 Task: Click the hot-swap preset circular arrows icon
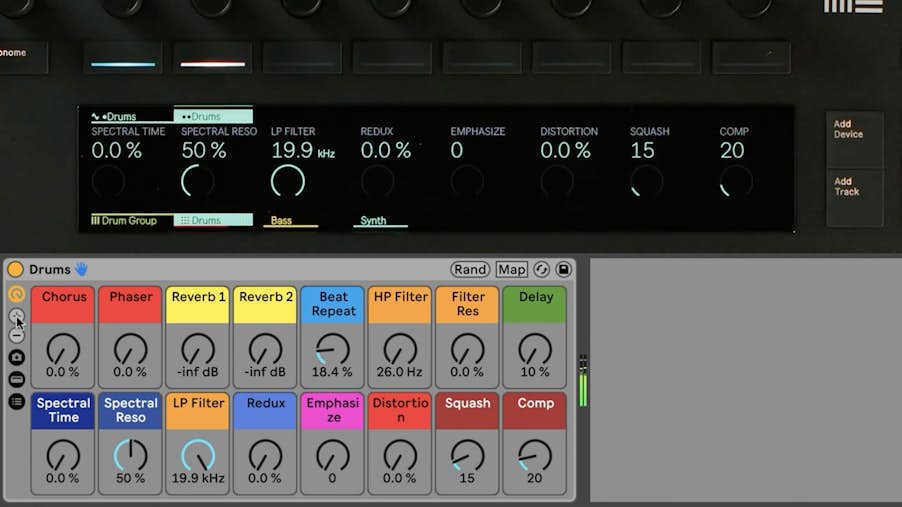click(x=542, y=270)
